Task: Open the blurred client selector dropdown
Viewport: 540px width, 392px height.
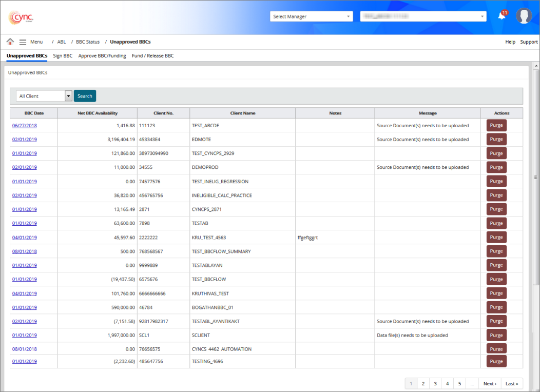Action: pyautogui.click(x=423, y=16)
